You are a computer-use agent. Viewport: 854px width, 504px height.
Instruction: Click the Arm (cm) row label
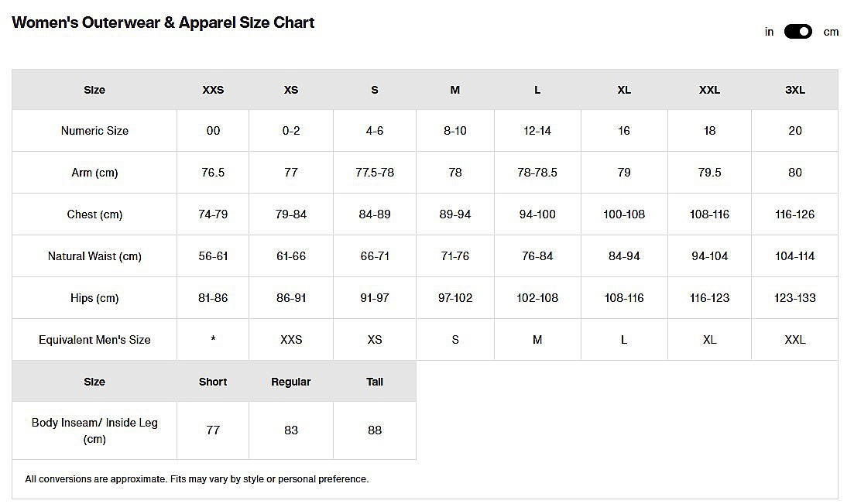point(94,173)
